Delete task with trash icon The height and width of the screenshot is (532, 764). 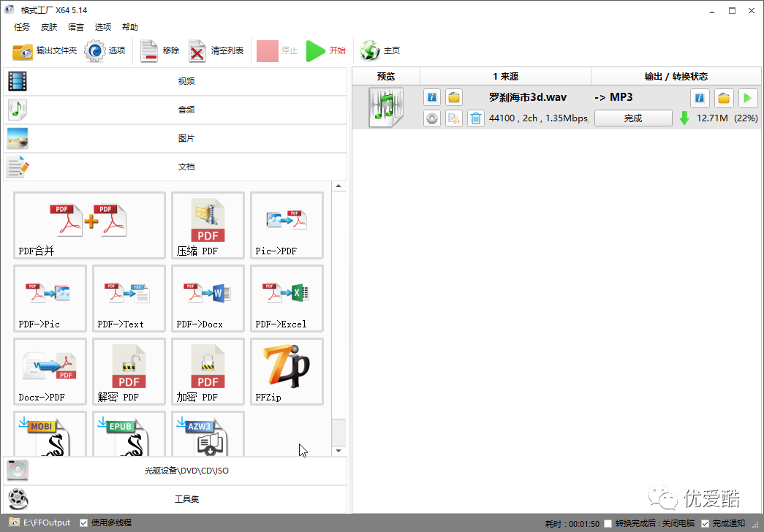(476, 118)
